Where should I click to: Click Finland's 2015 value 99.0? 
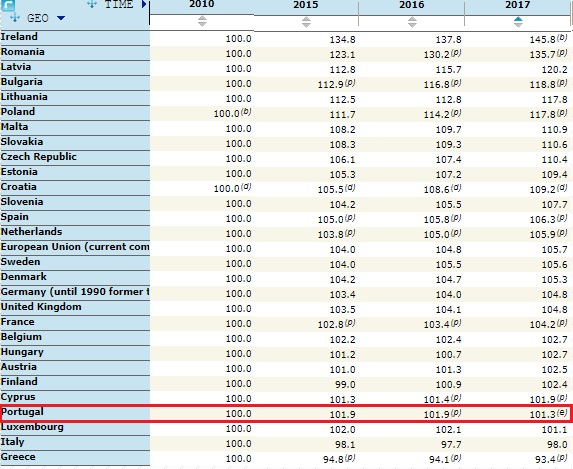click(x=345, y=385)
